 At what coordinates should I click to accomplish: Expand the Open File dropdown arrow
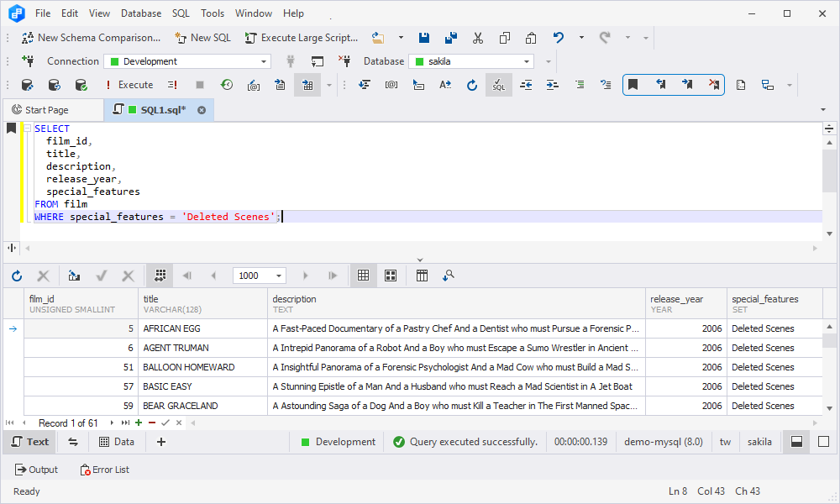[401, 38]
